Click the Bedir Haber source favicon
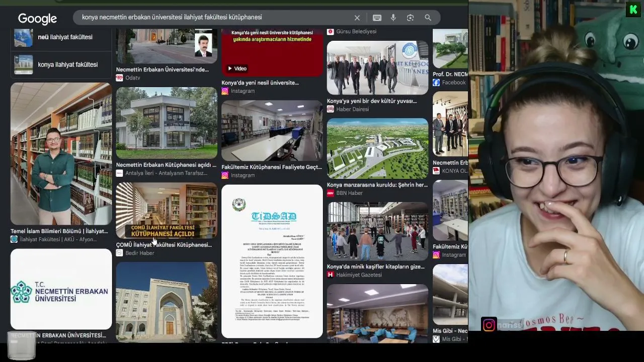The width and height of the screenshot is (644, 362). [x=120, y=253]
